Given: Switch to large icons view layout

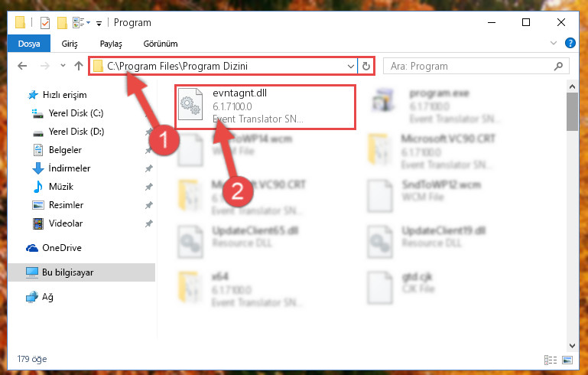Looking at the screenshot, I should [567, 360].
